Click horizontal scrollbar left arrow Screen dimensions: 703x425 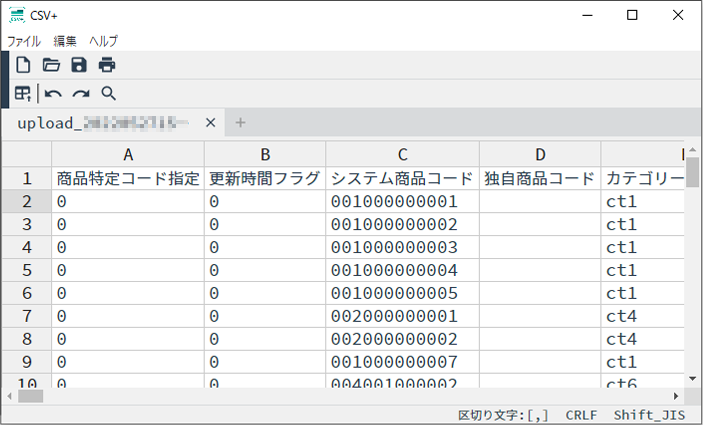(9, 396)
